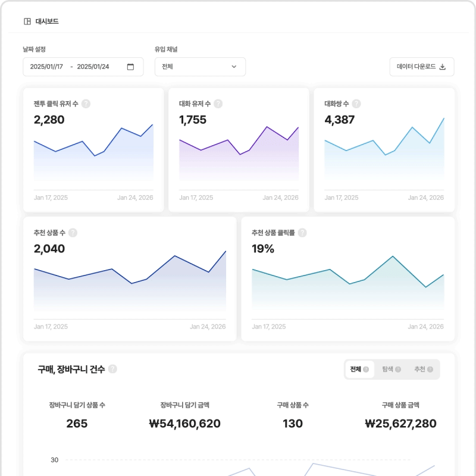
Task: Click the download icon on 데이터 다운로드
Action: tap(443, 67)
